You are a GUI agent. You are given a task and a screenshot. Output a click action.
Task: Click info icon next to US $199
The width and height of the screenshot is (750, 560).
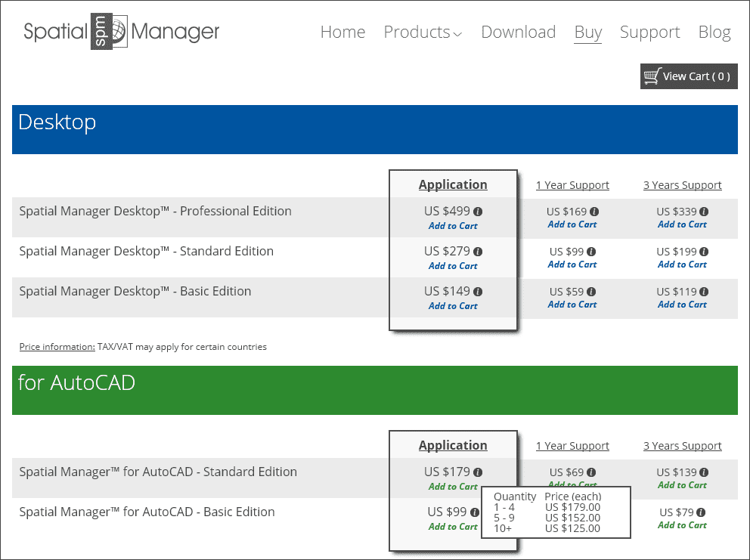pyautogui.click(x=704, y=252)
